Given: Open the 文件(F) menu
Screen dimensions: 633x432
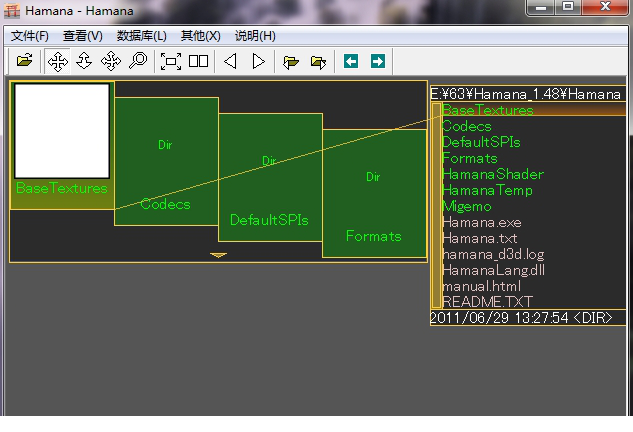Looking at the screenshot, I should tap(29, 36).
